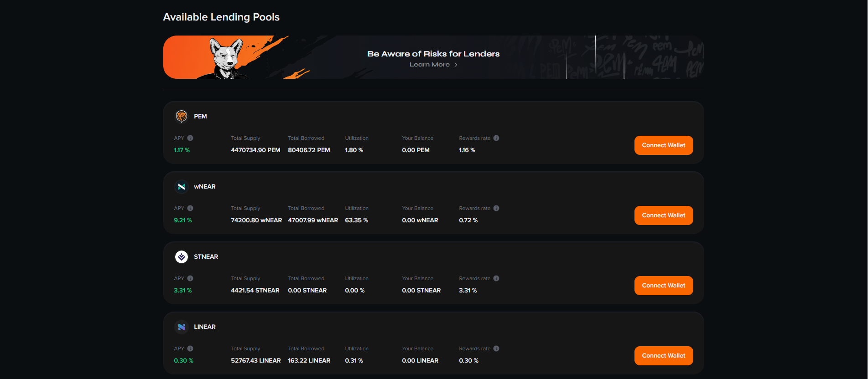
Task: Click the PEM token logo icon
Action: pos(182,117)
